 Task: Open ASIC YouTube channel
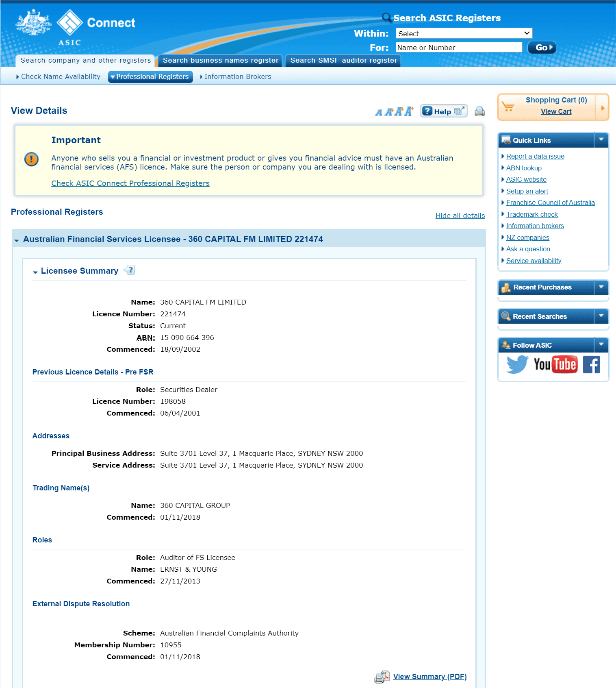(x=555, y=364)
